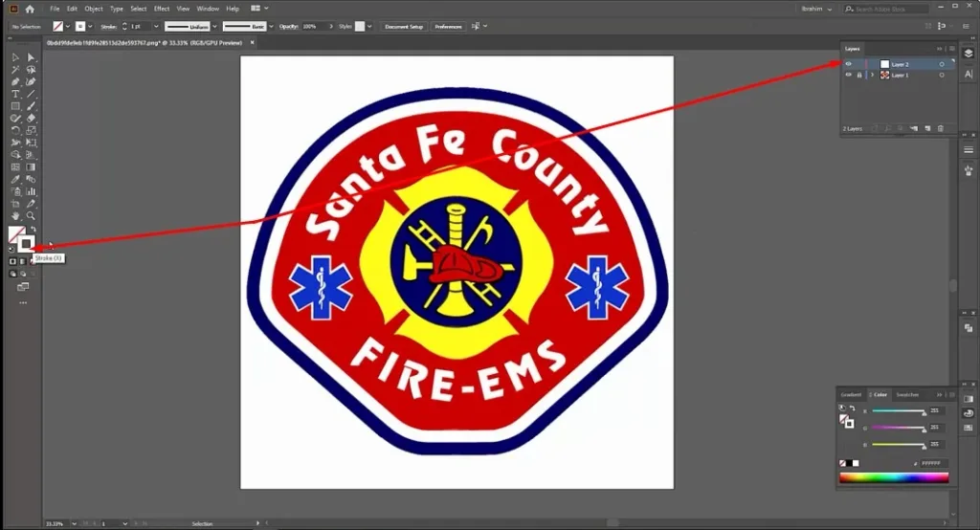Select the Column Graph tool
Viewport: 980px width, 530px height.
[x=31, y=191]
